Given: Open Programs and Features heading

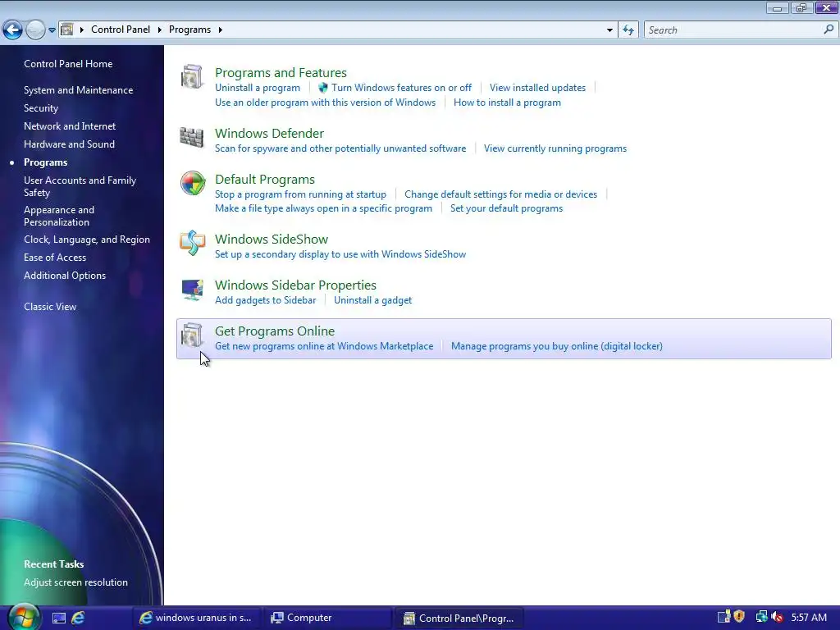Looking at the screenshot, I should click(281, 72).
